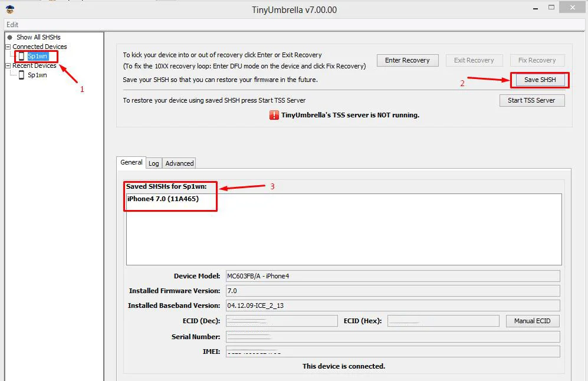Collapse the Recent Devices tree node
Image resolution: width=588 pixels, height=381 pixels.
pos(8,65)
